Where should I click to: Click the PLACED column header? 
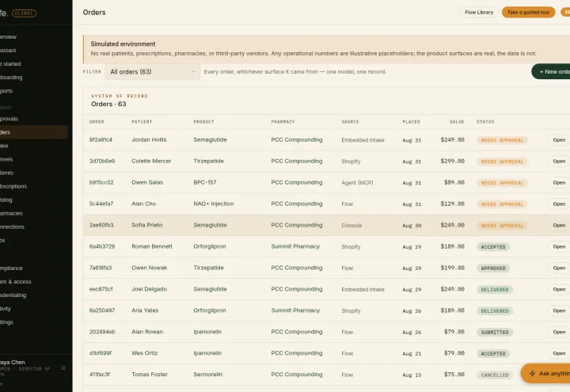coord(411,122)
